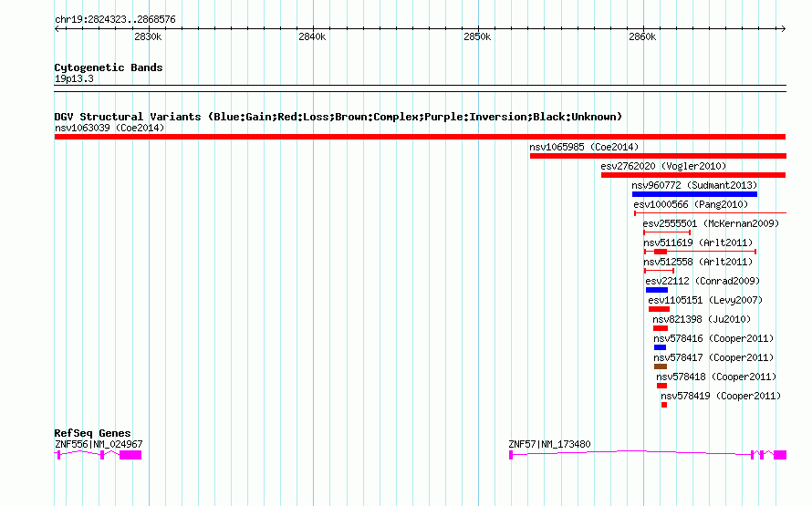812x506 pixels.
Task: Select the esv1105151 (Levy2007) red bar
Action: [660, 309]
